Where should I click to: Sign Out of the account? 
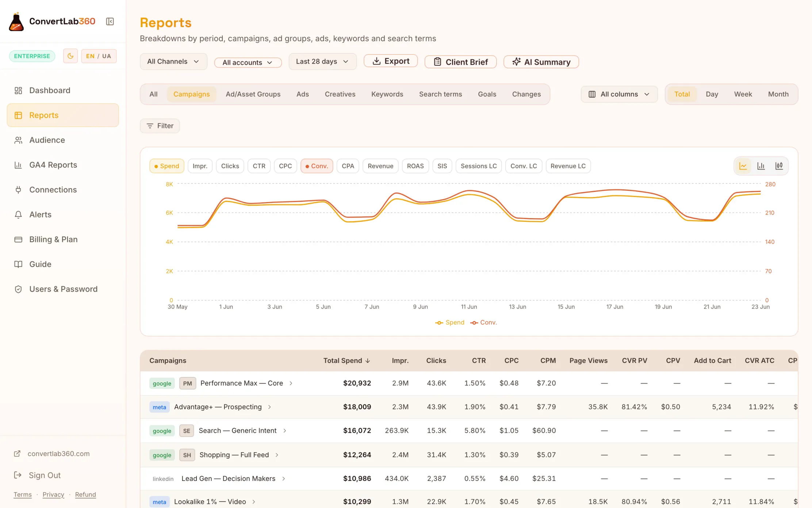coord(37,475)
